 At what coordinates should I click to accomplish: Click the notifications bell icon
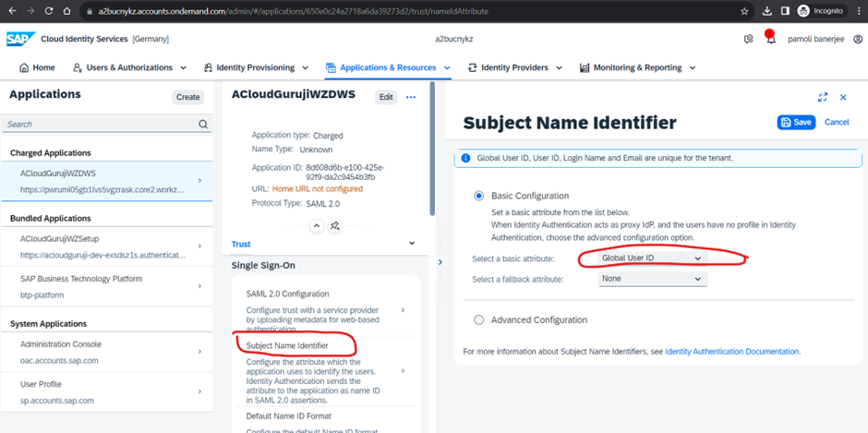point(770,40)
